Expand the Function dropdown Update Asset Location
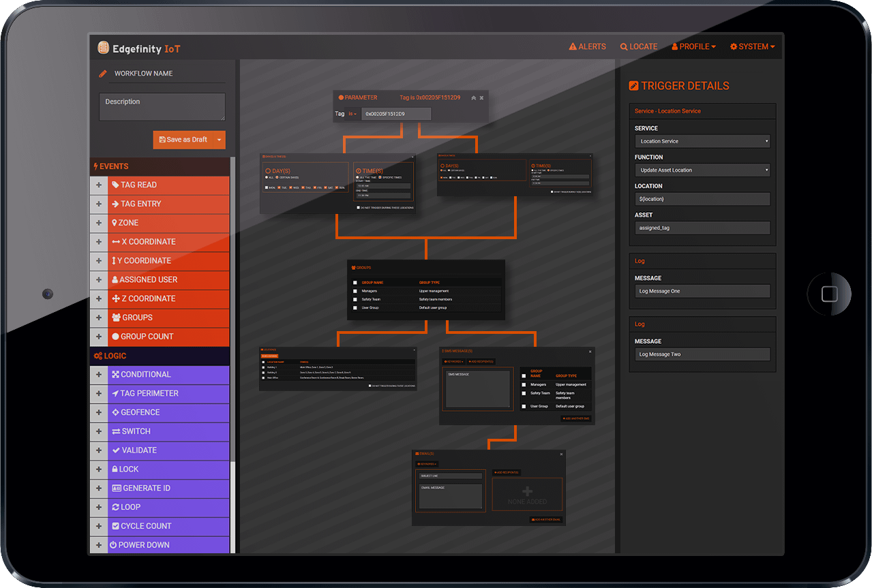The width and height of the screenshot is (872, 588). pyautogui.click(x=702, y=170)
